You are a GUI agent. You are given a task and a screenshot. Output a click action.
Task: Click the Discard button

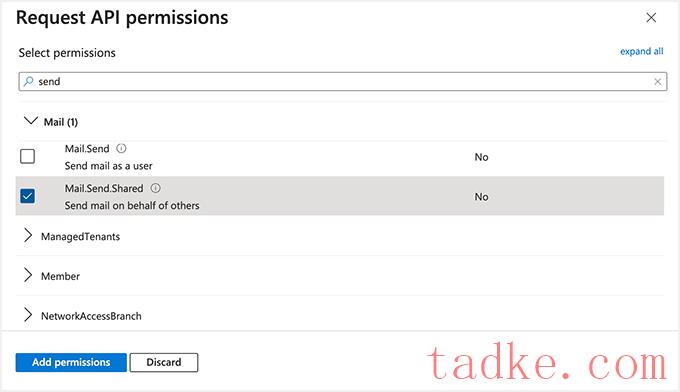click(x=164, y=363)
